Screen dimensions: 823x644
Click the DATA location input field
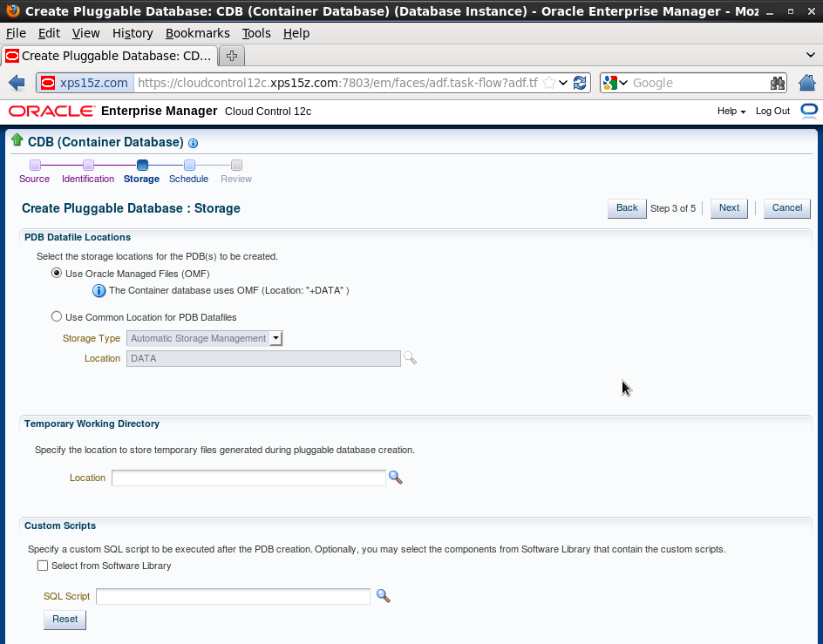pos(263,358)
